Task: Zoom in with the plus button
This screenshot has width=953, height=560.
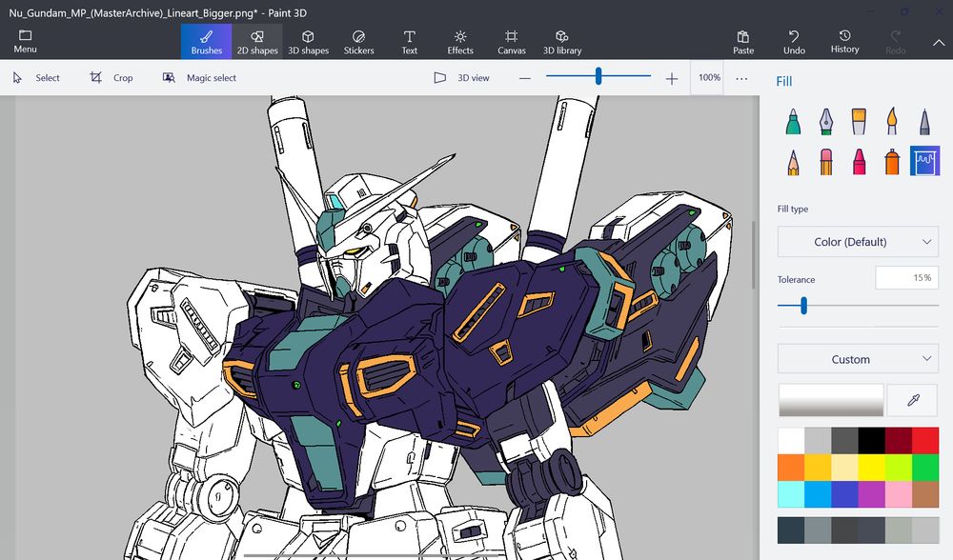Action: click(x=672, y=78)
